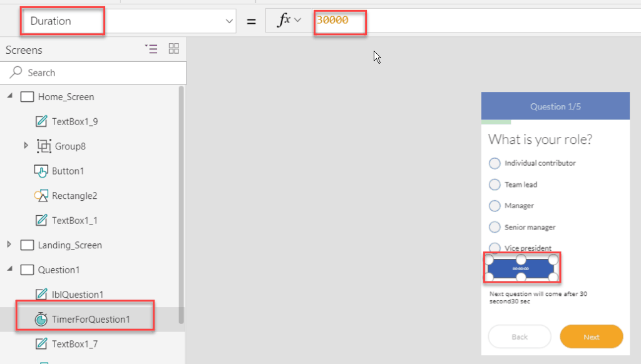Click the Back button in preview
This screenshot has width=641, height=364.
click(520, 336)
